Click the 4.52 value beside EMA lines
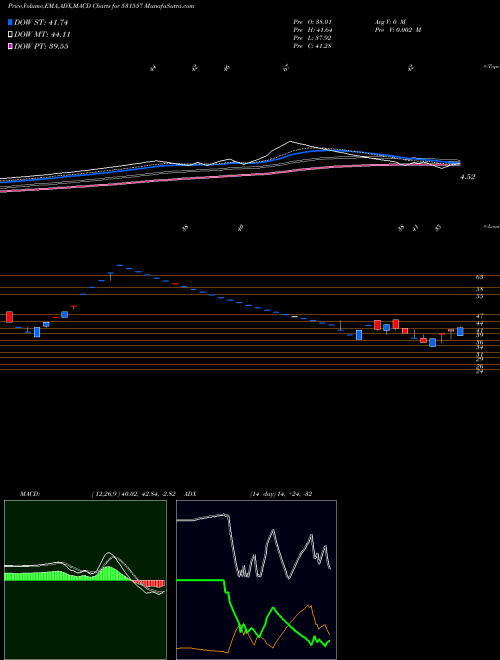This screenshot has height=660, width=500. point(468,177)
